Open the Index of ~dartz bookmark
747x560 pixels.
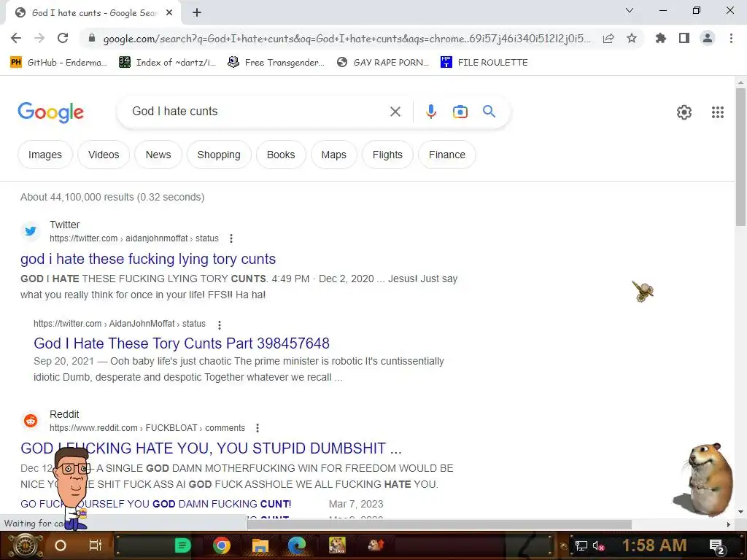[167, 63]
